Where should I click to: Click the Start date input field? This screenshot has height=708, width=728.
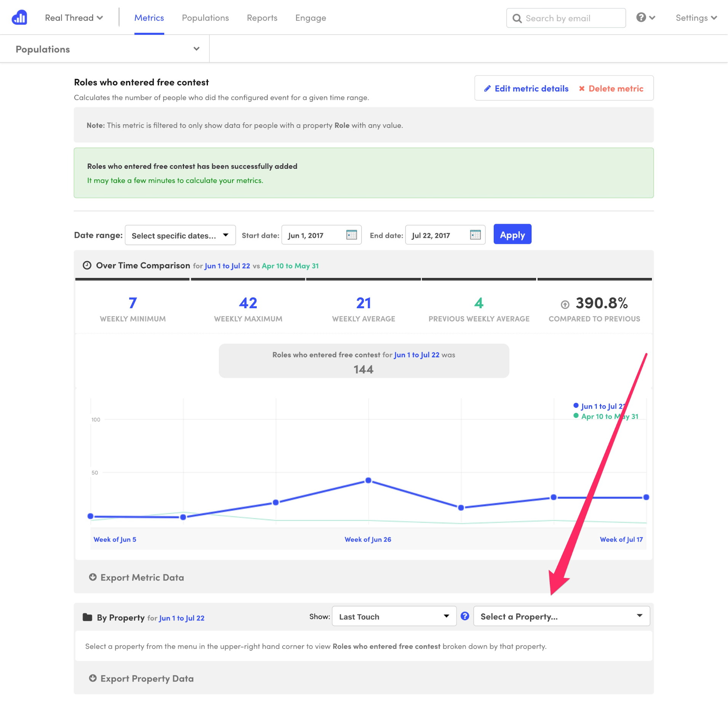pos(321,235)
